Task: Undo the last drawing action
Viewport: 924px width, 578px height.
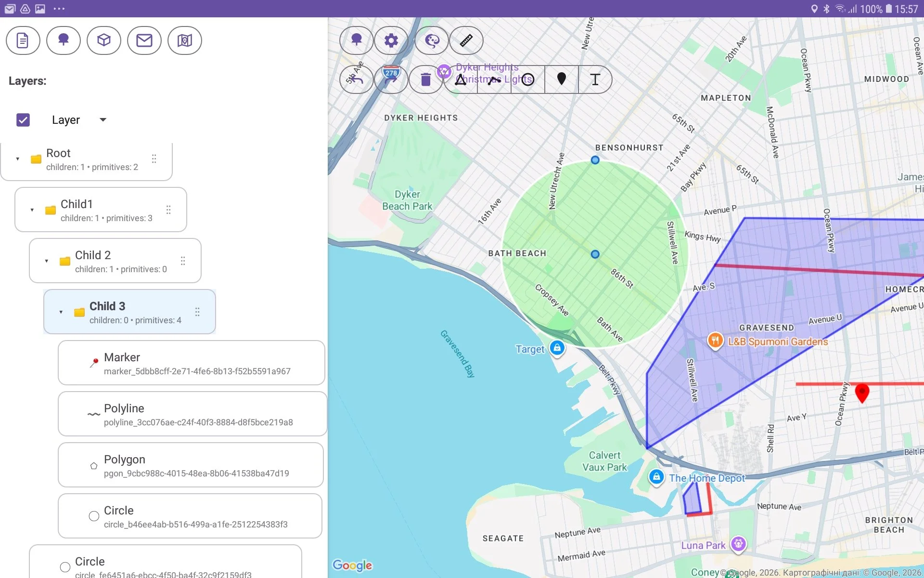Action: pyautogui.click(x=356, y=79)
